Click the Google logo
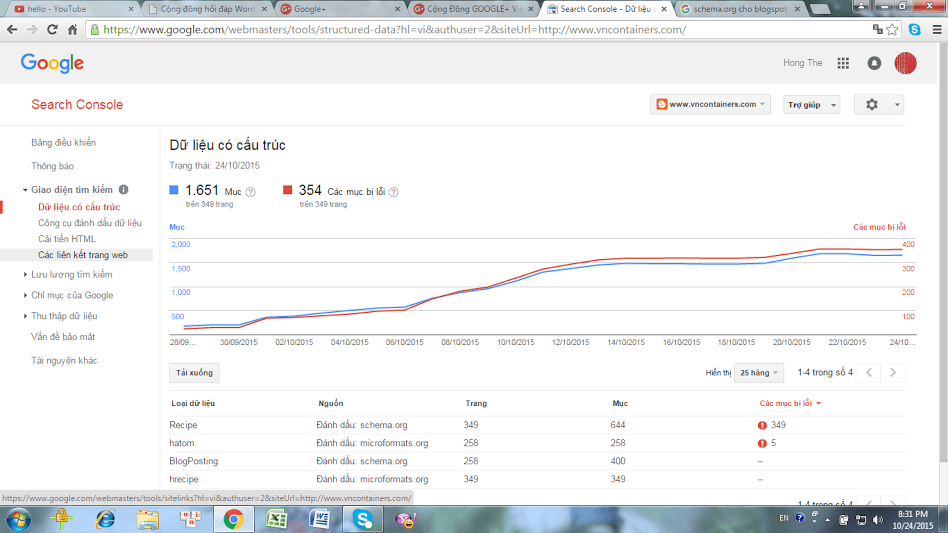The image size is (948, 533). [x=52, y=63]
